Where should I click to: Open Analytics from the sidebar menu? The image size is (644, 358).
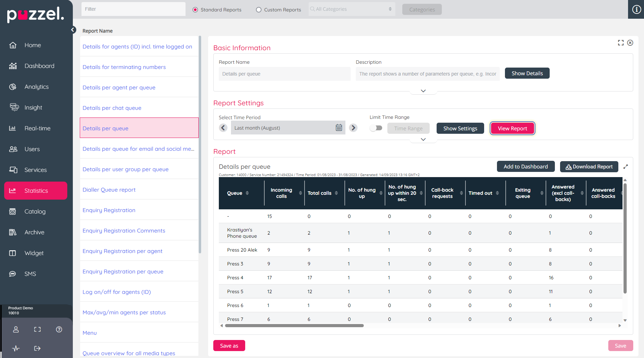(36, 87)
